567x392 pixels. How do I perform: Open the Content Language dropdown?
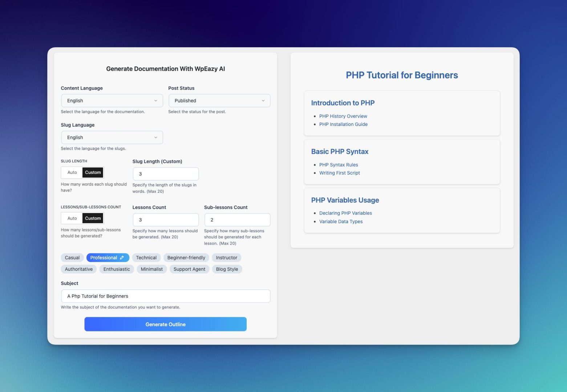pyautogui.click(x=112, y=101)
